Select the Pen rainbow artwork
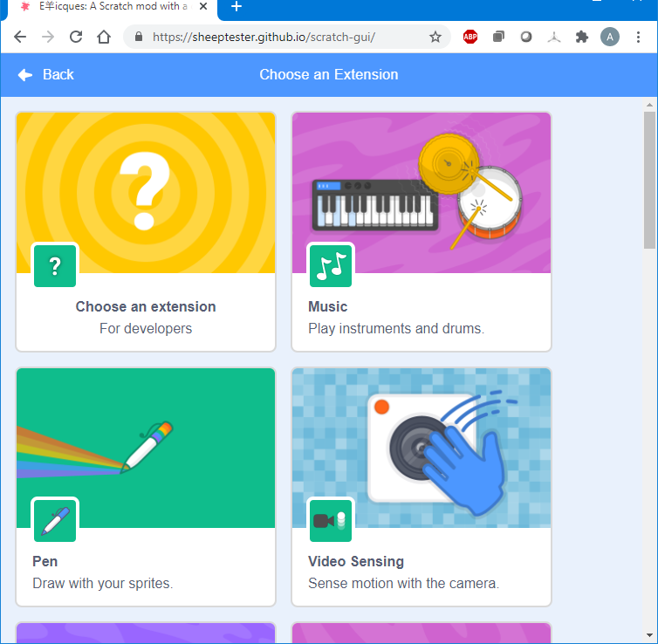 (x=146, y=448)
